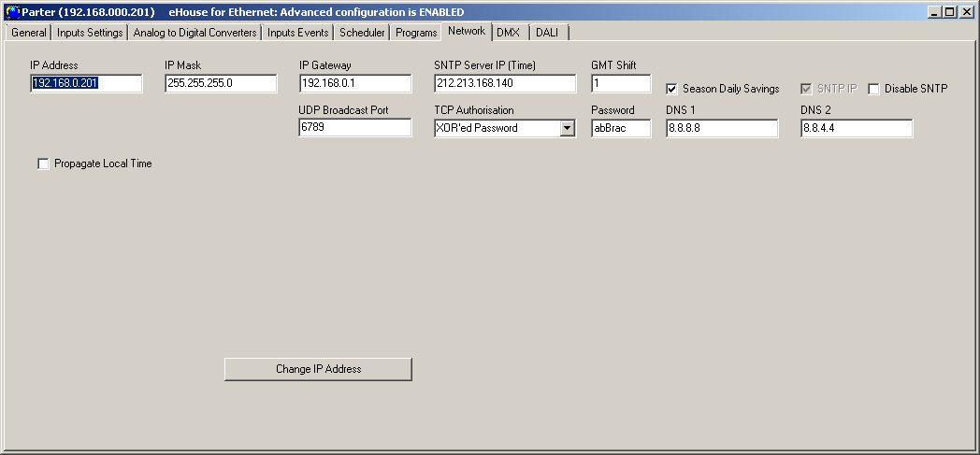Click the GMT Shift field

coord(621,83)
